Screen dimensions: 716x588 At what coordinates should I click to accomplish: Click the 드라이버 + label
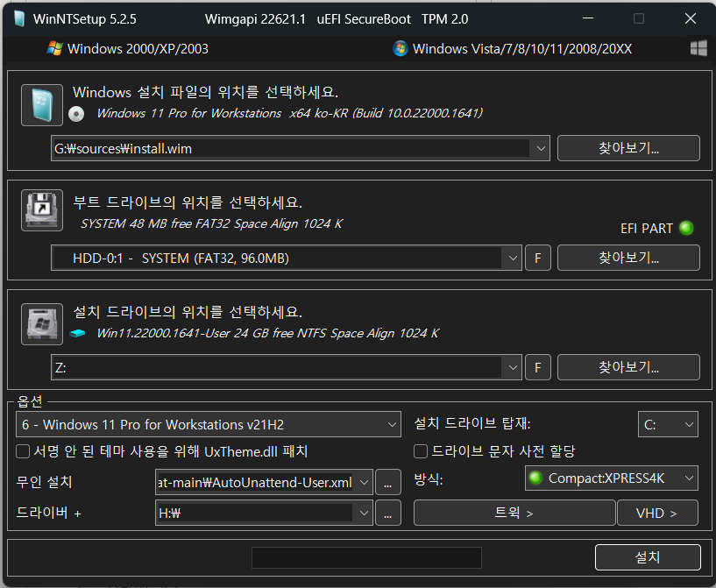point(49,514)
